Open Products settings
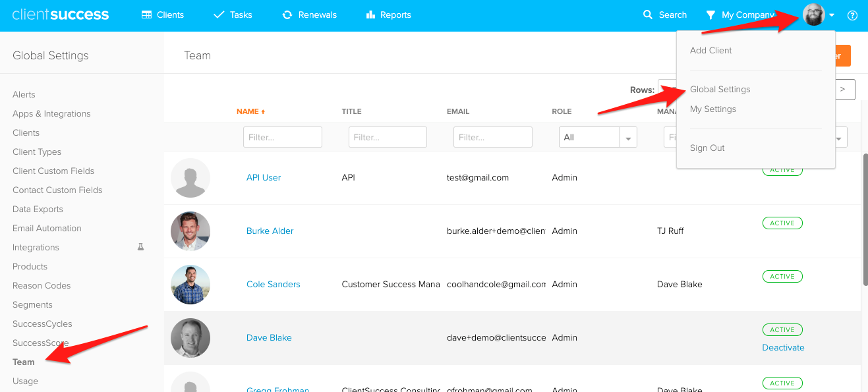 (x=30, y=266)
